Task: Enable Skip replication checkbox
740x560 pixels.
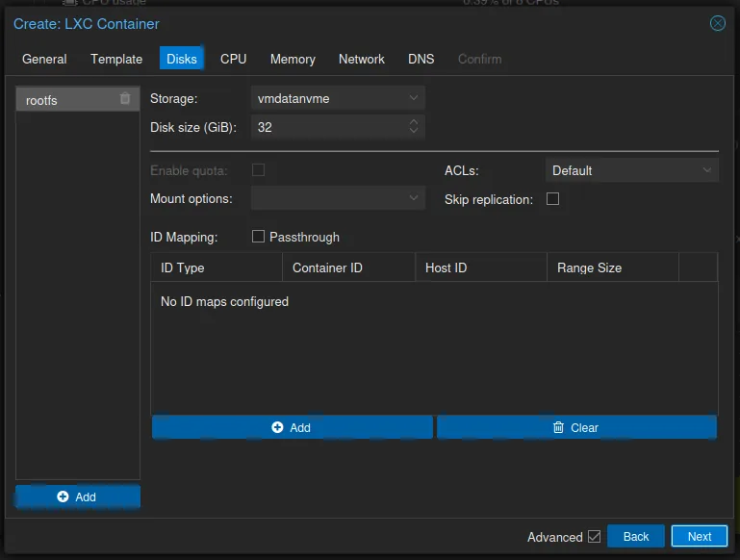Action: (x=552, y=198)
